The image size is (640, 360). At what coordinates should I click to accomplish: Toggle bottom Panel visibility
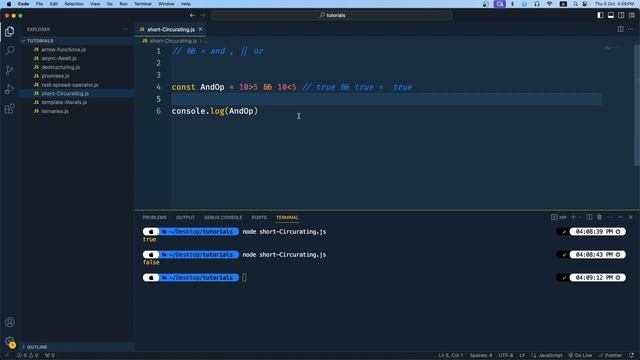coord(611,15)
